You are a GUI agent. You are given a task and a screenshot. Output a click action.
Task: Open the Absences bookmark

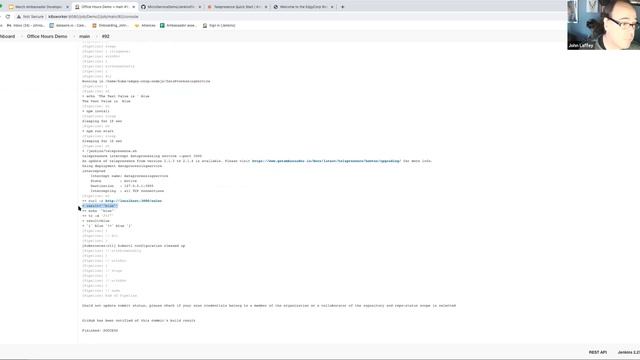pos(145,25)
